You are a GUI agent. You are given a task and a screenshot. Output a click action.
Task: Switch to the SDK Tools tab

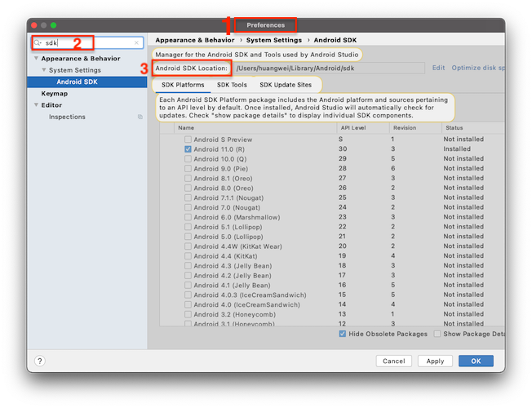[232, 85]
